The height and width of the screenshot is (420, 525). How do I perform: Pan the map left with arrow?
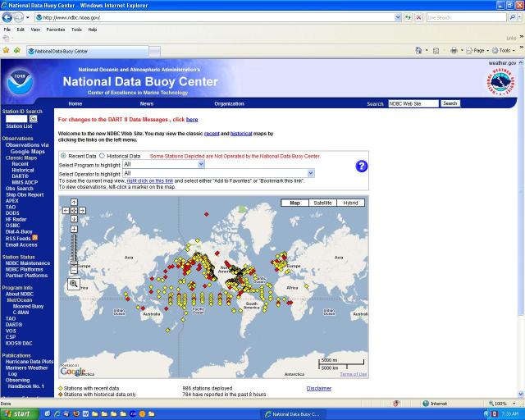(66, 210)
